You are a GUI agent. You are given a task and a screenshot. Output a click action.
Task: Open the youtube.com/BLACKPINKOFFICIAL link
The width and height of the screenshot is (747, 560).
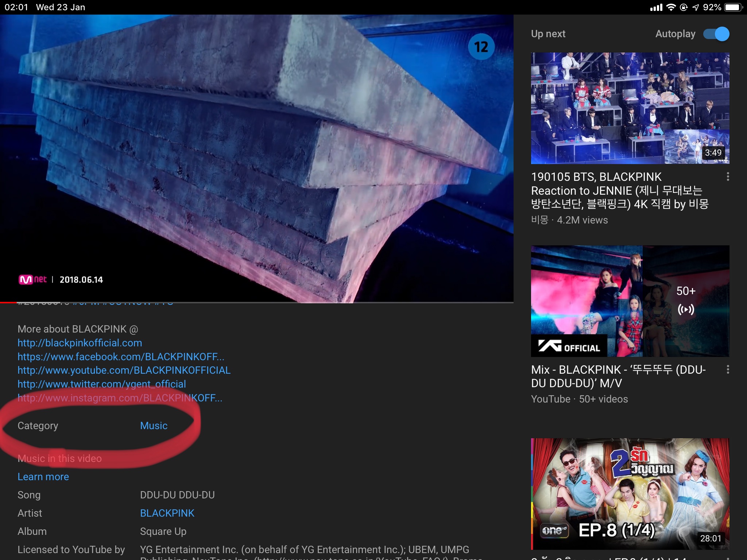pyautogui.click(x=124, y=370)
